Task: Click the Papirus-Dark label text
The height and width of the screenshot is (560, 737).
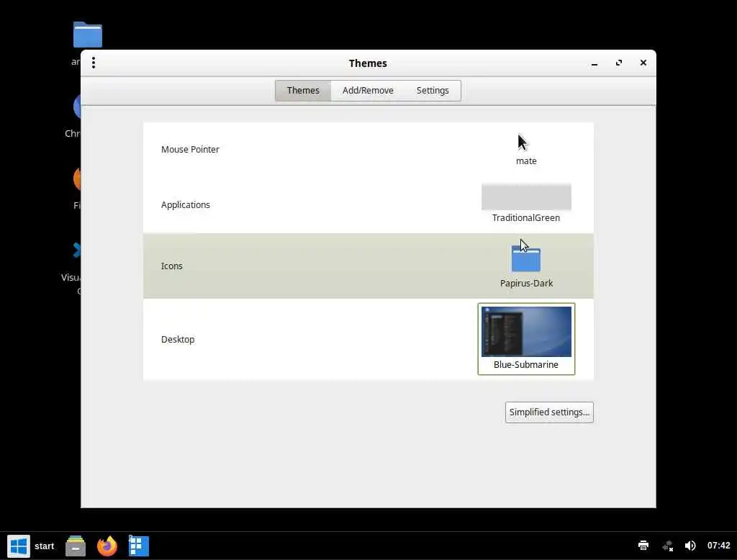Action: pyautogui.click(x=526, y=284)
